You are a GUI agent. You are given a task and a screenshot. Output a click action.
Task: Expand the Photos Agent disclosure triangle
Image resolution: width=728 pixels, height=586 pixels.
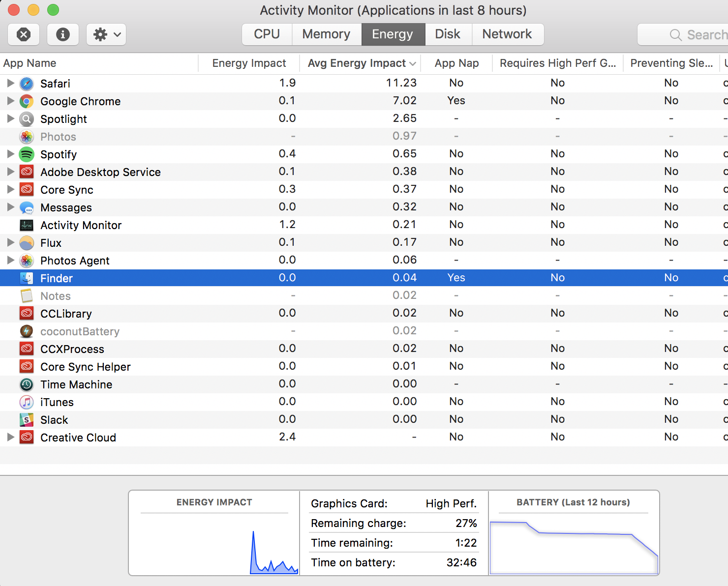click(10, 260)
